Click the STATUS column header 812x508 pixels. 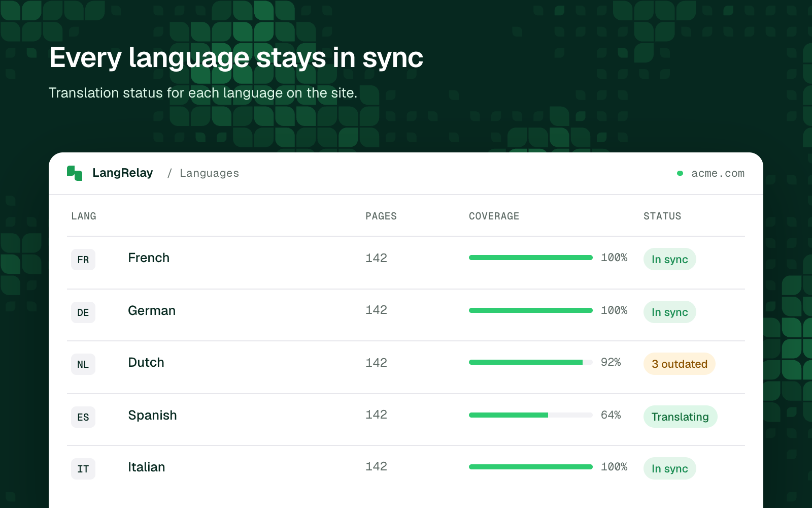click(x=662, y=216)
